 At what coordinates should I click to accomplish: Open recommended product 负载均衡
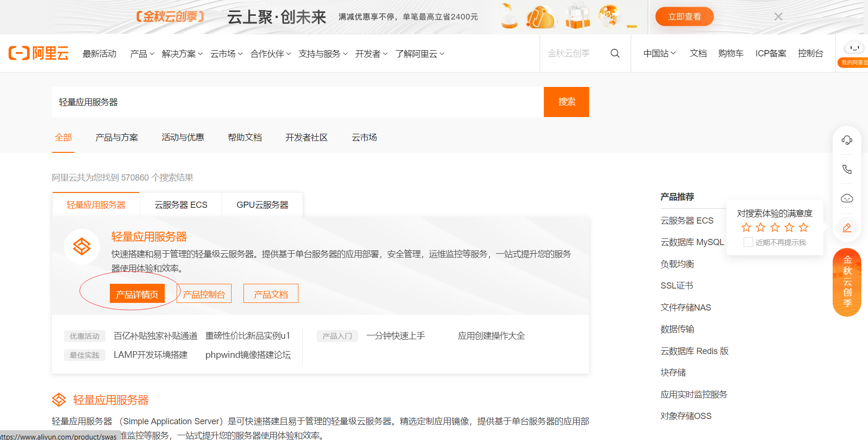coord(677,264)
